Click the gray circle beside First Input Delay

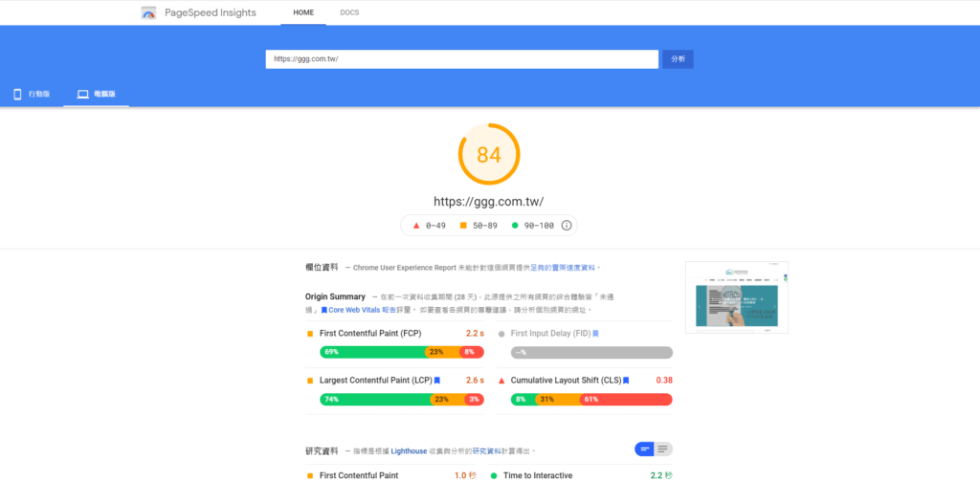click(x=501, y=334)
